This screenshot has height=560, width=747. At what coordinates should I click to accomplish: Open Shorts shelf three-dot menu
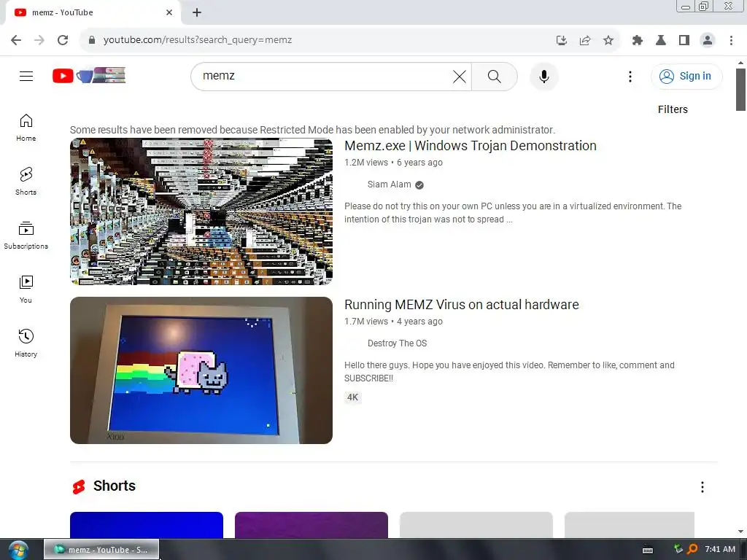(703, 486)
